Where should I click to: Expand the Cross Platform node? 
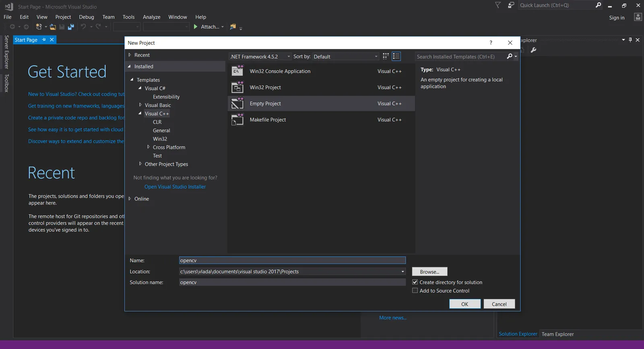[x=148, y=147]
